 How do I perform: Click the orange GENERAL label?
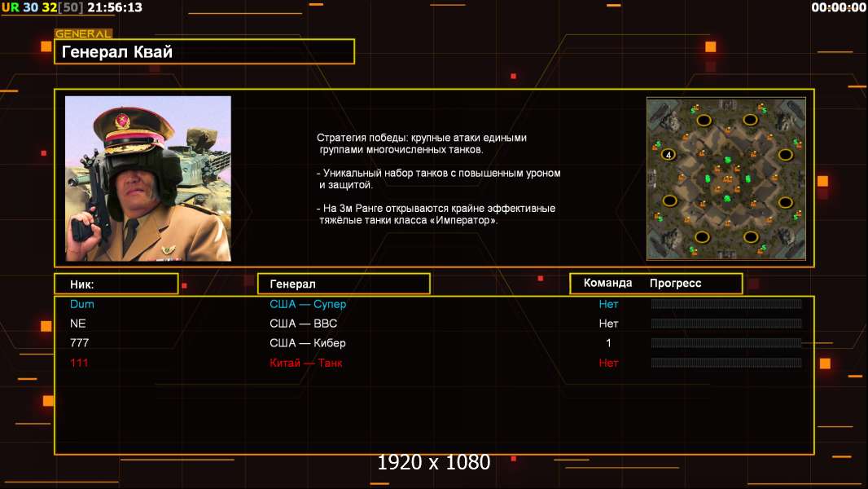point(83,33)
